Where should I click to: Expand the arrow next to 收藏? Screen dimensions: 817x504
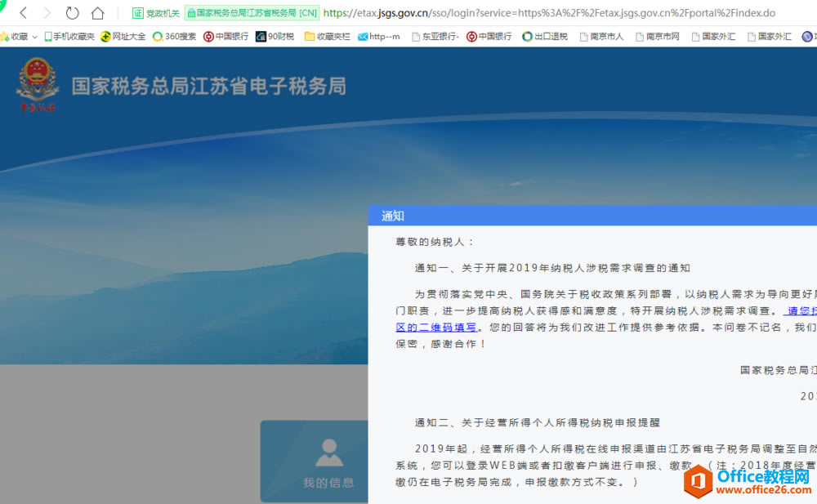[x=35, y=37]
